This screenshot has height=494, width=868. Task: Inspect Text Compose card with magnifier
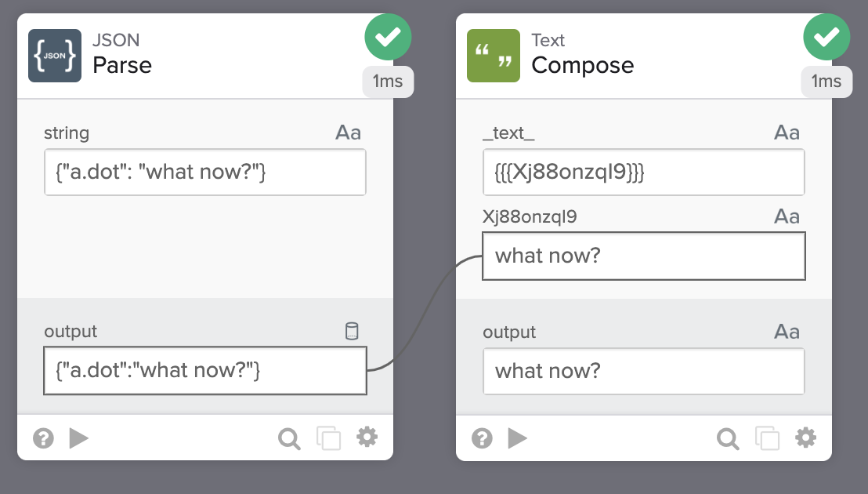coord(728,438)
